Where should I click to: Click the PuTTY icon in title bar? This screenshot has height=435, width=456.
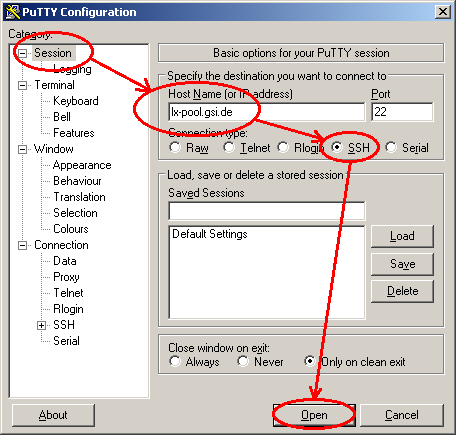click(x=13, y=12)
